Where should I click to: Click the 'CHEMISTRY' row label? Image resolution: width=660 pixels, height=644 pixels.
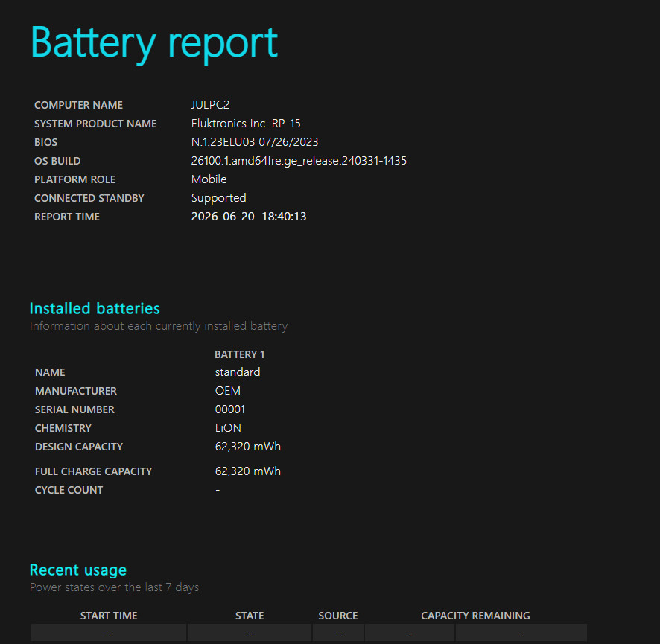click(x=63, y=428)
